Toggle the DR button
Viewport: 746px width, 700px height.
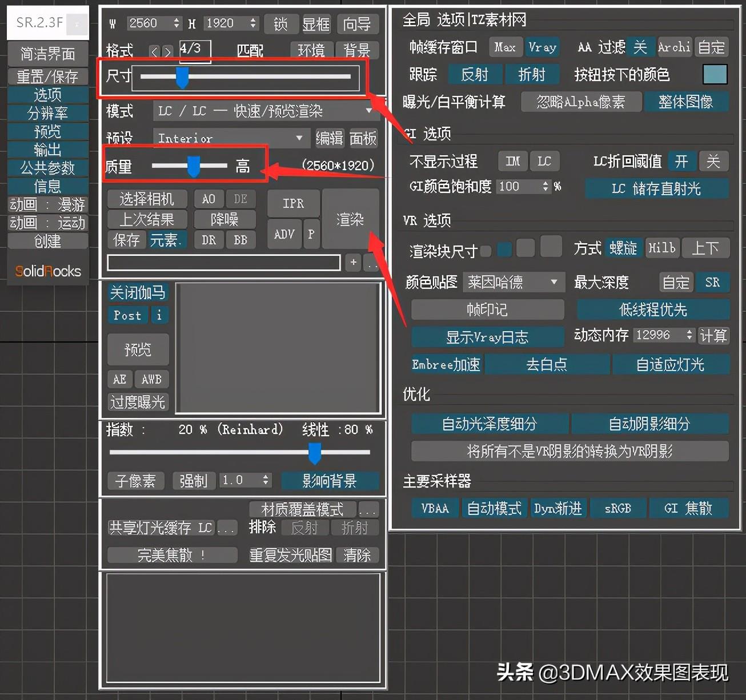coord(208,240)
